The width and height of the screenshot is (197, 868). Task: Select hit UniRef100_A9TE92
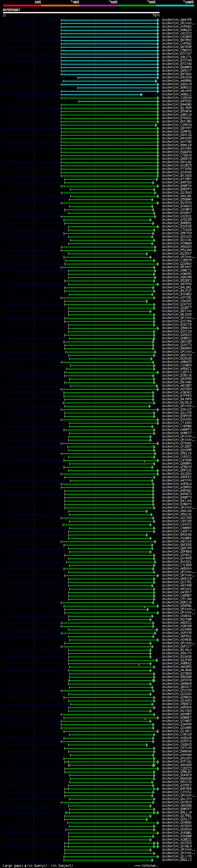177,101
